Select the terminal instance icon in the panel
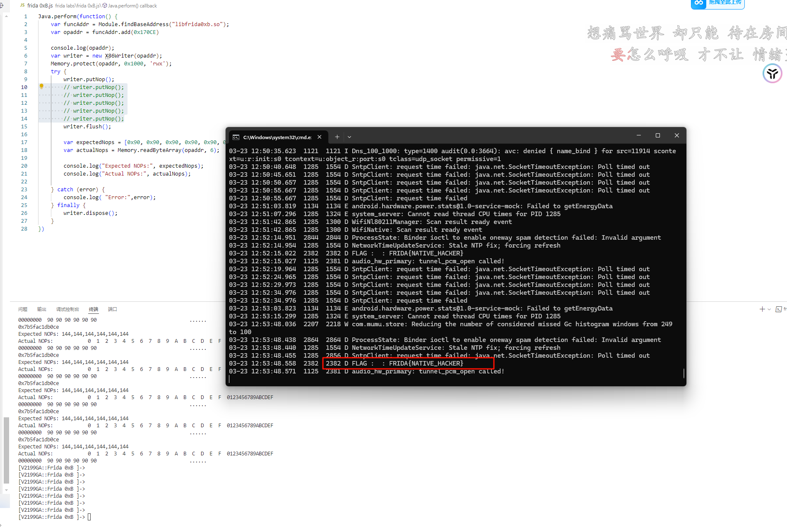Viewport: 787px width, 532px height. (779, 309)
